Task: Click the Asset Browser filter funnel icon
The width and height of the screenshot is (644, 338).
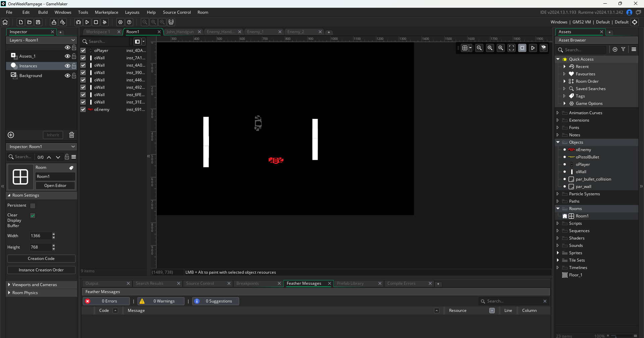Action: [623, 49]
